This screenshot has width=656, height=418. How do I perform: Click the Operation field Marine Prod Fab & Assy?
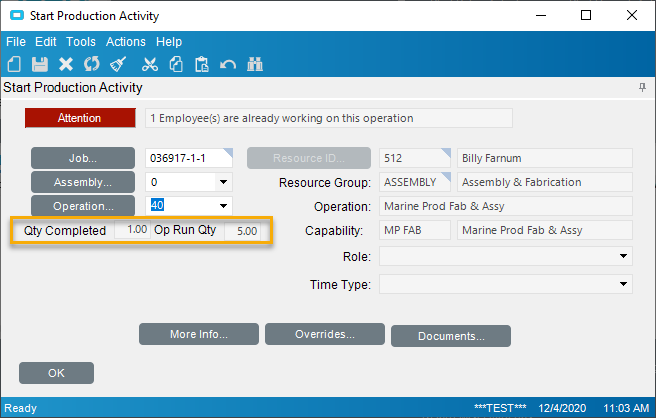click(x=505, y=206)
